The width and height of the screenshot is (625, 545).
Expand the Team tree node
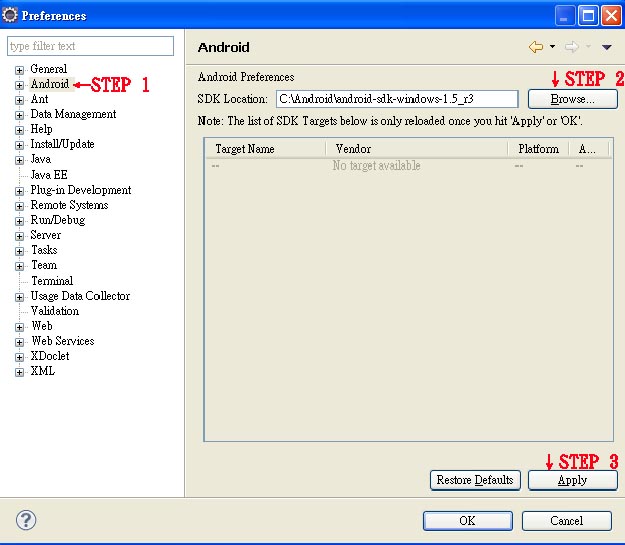pyautogui.click(x=19, y=266)
